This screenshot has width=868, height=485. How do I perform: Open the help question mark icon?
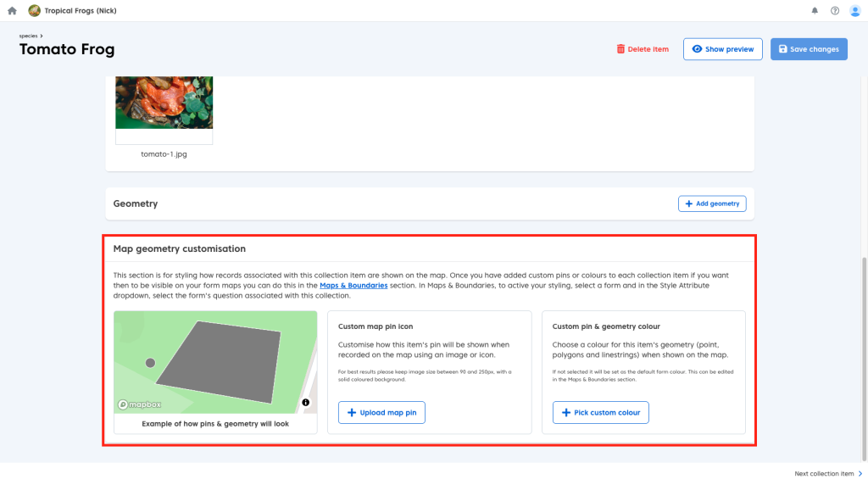click(x=835, y=11)
